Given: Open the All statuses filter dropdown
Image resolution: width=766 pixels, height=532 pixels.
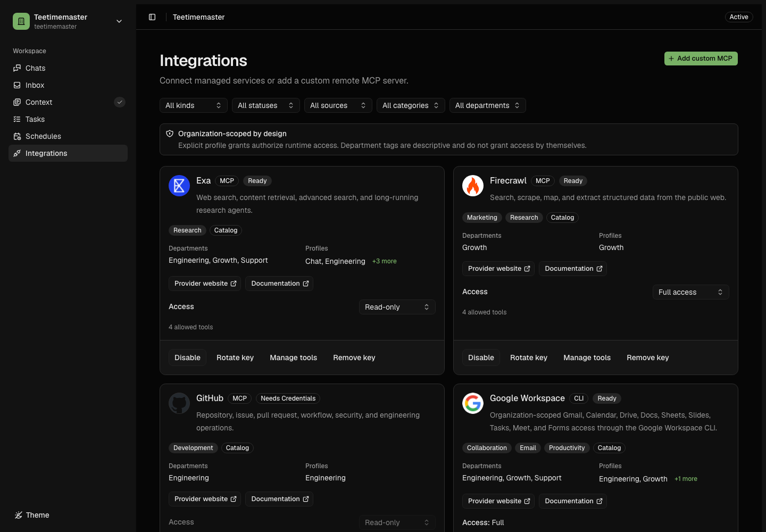Looking at the screenshot, I should pyautogui.click(x=266, y=105).
